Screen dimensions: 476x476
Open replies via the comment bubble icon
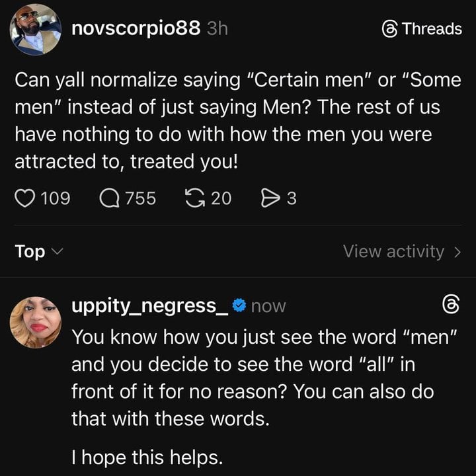[x=108, y=198]
